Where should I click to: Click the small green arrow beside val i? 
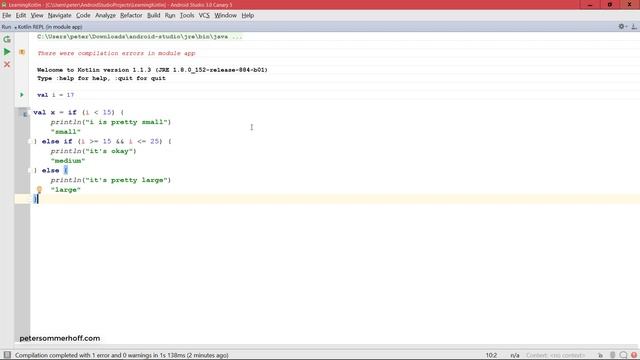coord(22,95)
